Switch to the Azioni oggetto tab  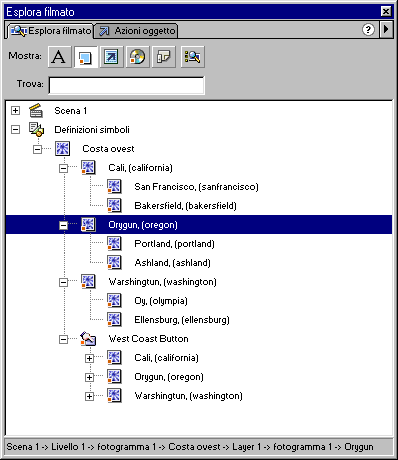tap(137, 31)
